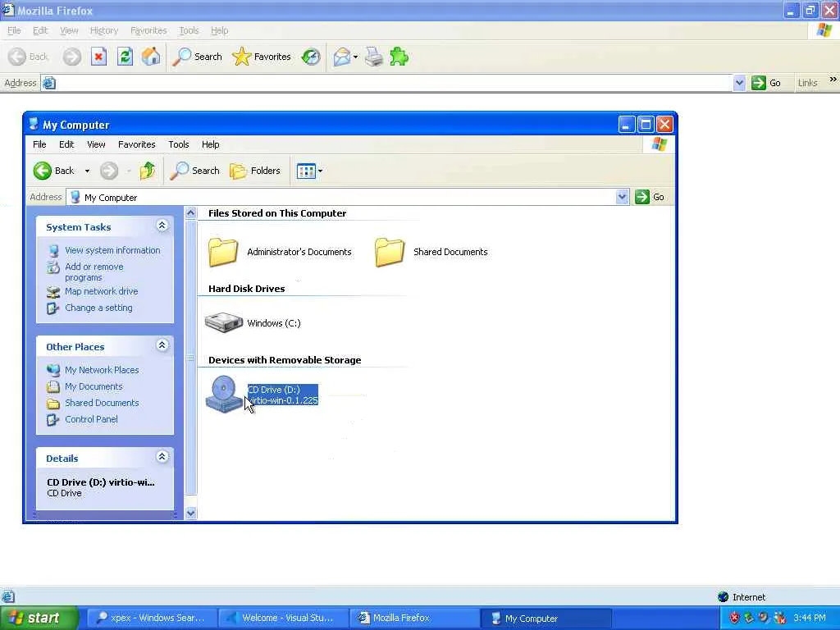
Task: Click the browser's disabled Back button
Action: 29,57
